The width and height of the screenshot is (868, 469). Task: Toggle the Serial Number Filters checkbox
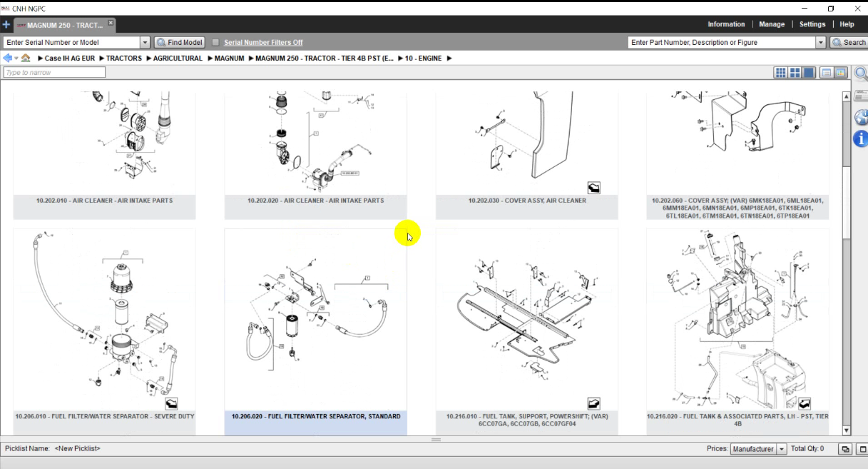pos(215,43)
